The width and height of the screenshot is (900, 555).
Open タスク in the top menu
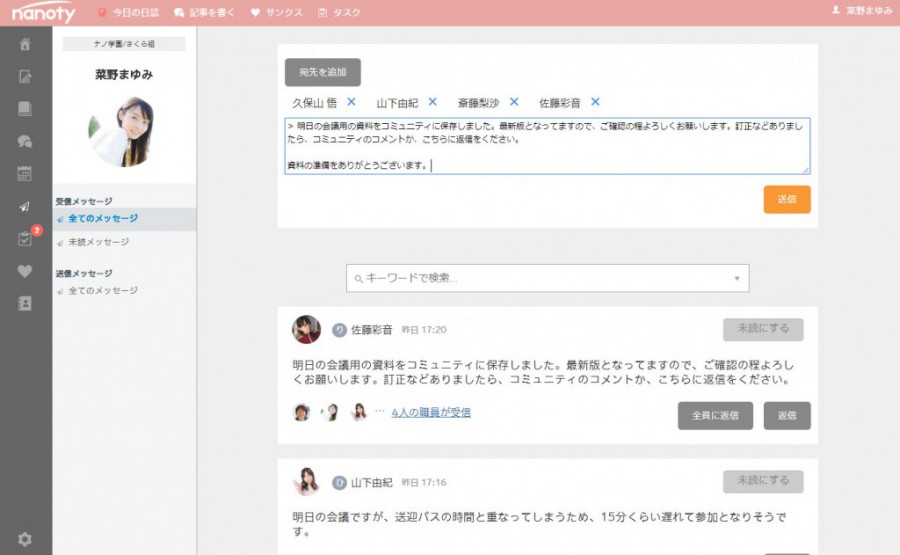[340, 12]
